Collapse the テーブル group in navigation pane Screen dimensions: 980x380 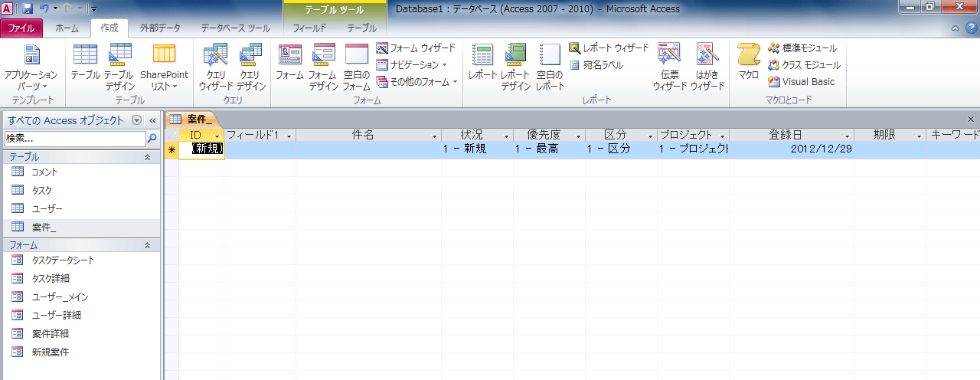pos(148,156)
